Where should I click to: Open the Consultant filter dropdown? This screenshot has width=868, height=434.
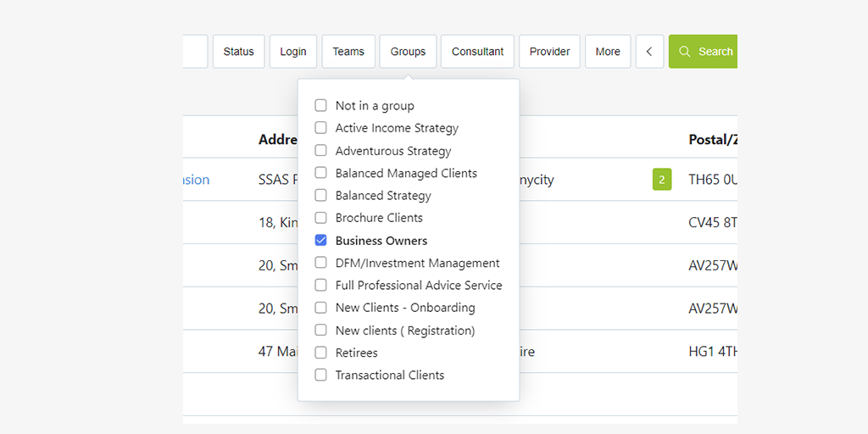tap(477, 52)
